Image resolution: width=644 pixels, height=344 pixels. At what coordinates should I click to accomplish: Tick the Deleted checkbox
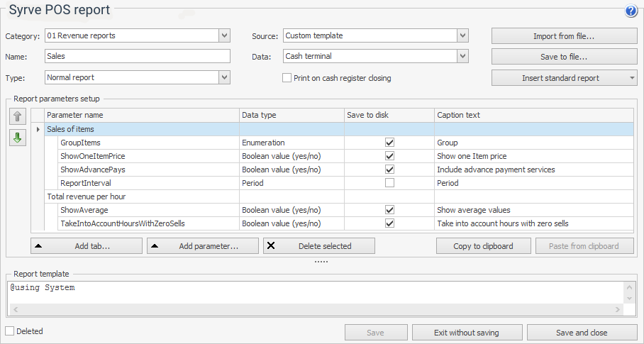[10, 331]
